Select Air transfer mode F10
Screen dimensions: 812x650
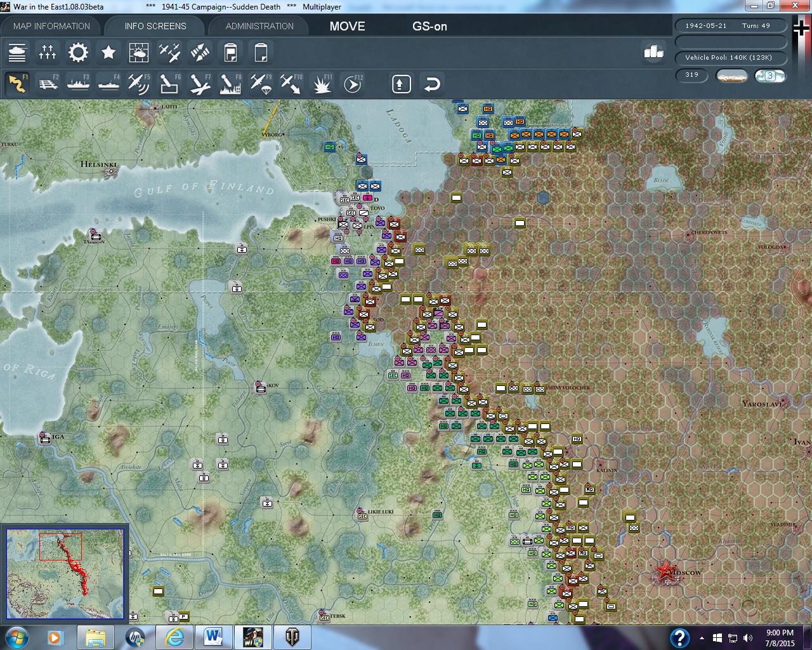pyautogui.click(x=291, y=84)
